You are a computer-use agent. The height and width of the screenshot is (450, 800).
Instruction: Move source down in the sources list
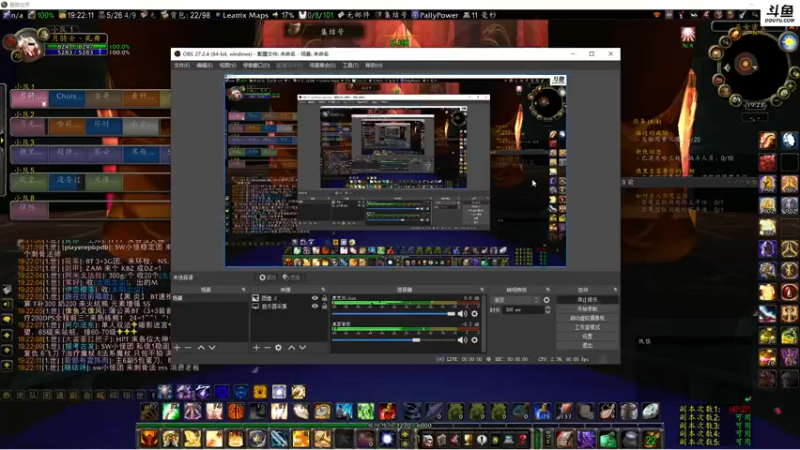point(303,347)
